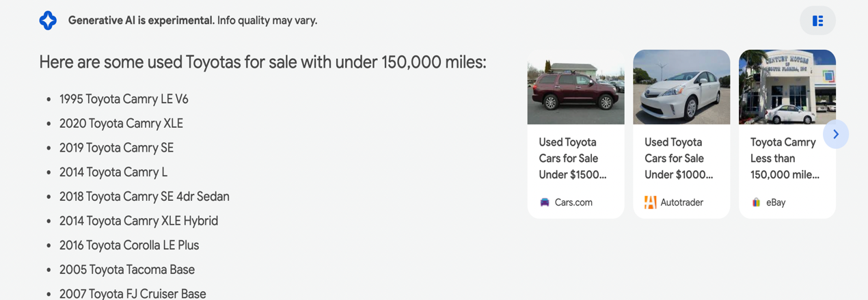Click the eBay favicon icon
Viewport: 868px width, 300px height.
tap(756, 202)
